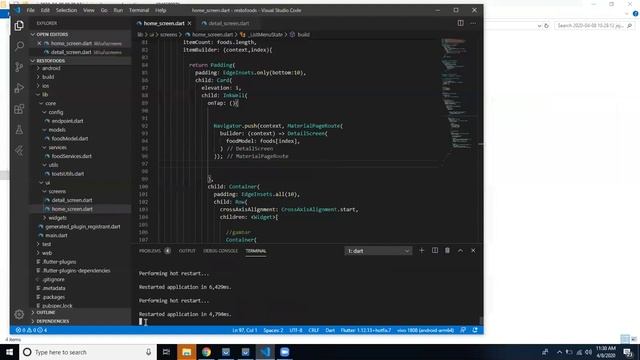
Task: Click errors and warnings status indicator
Action: [31, 330]
